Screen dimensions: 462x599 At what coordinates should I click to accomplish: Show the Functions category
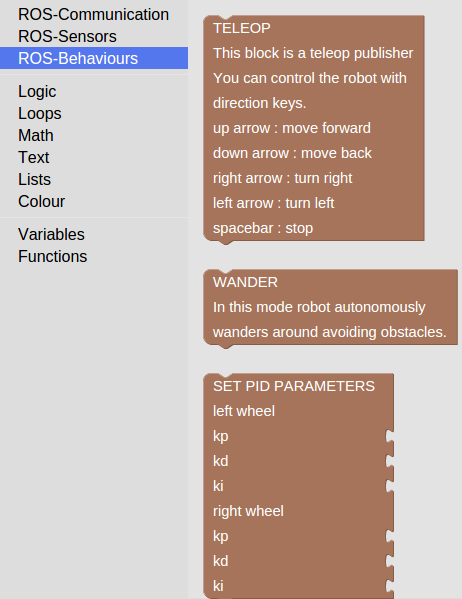53,256
